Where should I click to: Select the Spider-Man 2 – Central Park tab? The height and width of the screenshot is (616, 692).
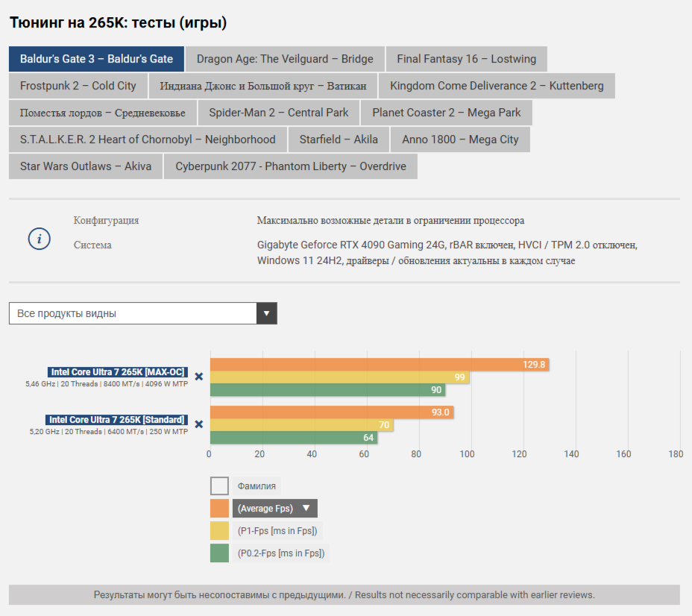point(278,113)
